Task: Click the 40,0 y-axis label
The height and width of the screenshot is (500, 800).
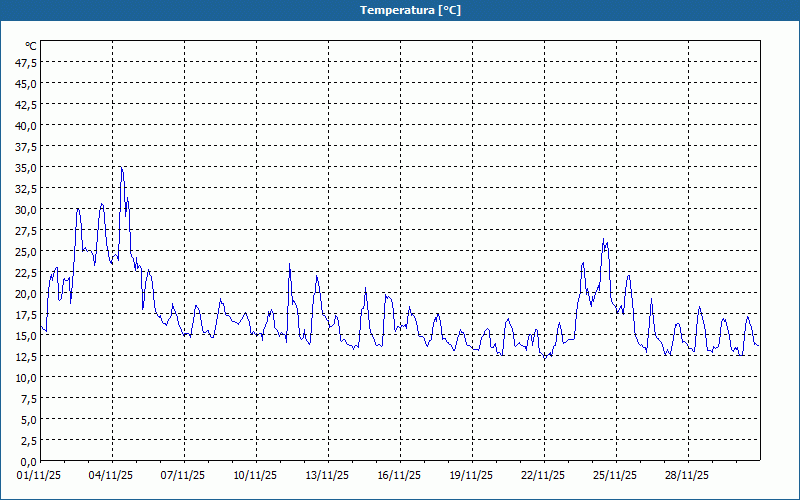Action: (x=25, y=125)
